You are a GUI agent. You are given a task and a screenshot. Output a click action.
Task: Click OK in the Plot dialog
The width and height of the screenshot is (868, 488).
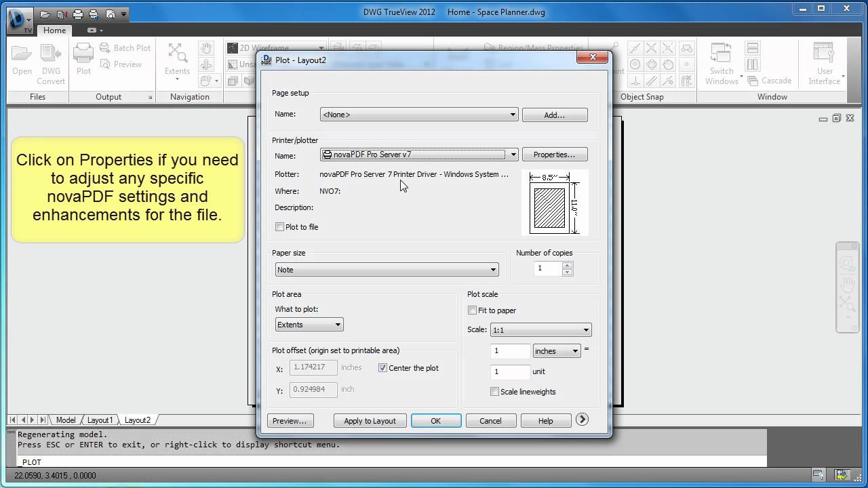click(436, 421)
